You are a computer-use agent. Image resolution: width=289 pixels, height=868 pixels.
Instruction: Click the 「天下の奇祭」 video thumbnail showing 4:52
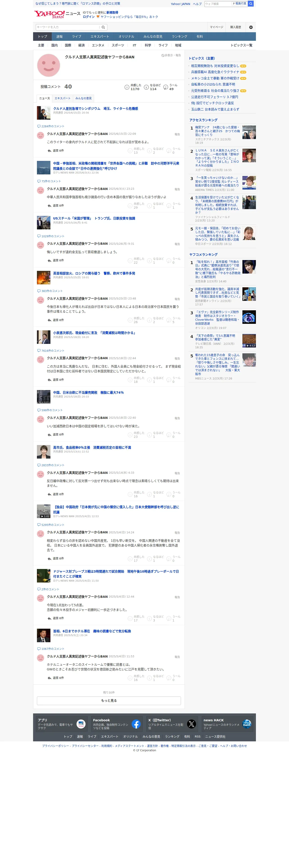click(x=249, y=341)
